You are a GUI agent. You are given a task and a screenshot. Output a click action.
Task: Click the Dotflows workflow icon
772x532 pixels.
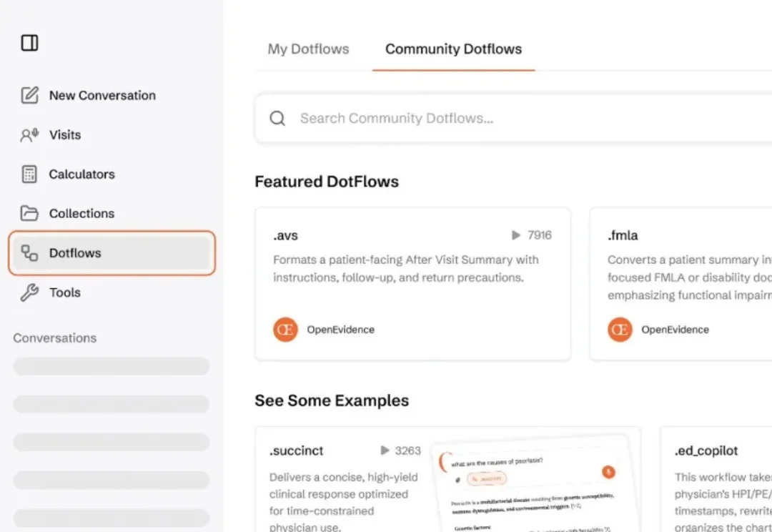tap(29, 253)
